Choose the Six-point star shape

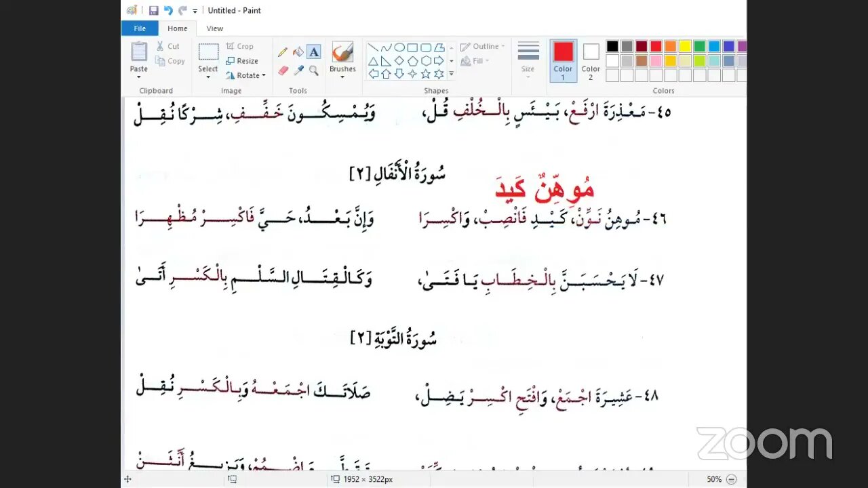[x=439, y=74]
